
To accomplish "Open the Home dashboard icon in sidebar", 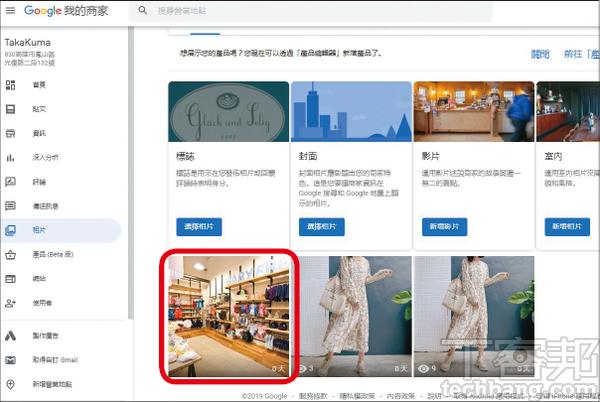I will pos(10,85).
